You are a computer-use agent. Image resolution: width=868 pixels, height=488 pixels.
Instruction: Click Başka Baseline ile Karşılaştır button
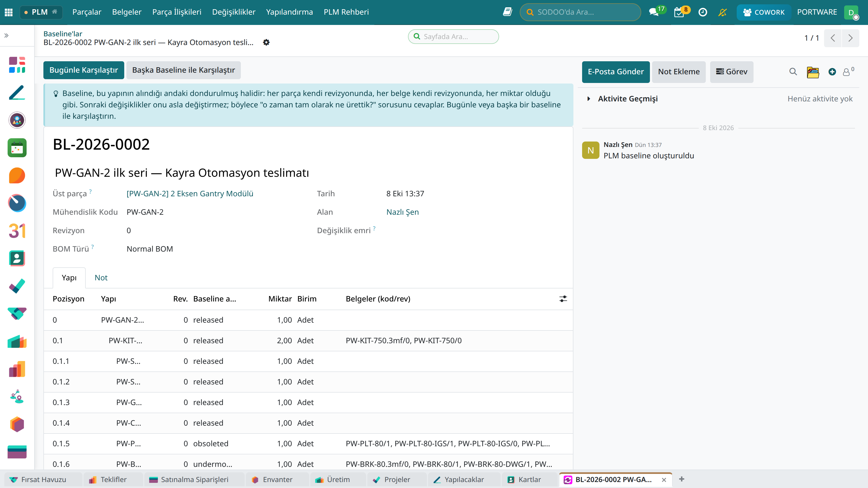click(x=183, y=70)
